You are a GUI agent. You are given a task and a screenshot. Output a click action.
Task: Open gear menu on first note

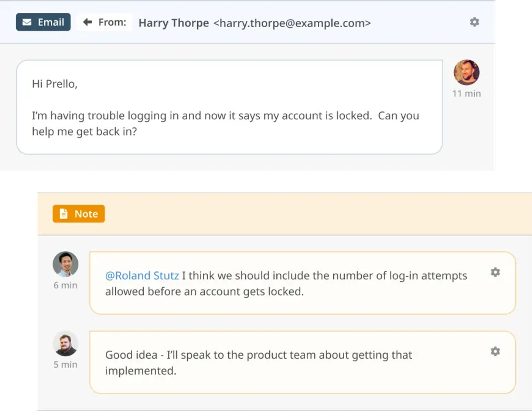point(495,272)
